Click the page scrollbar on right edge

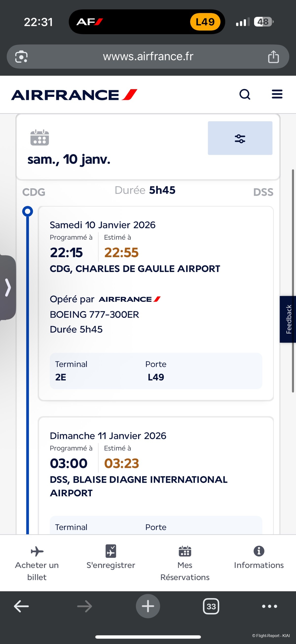[x=293, y=280]
